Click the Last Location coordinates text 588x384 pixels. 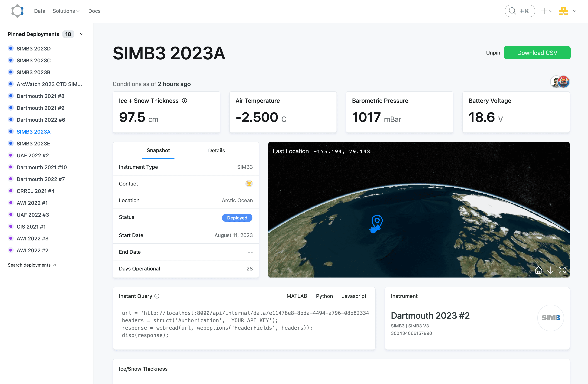pos(342,151)
